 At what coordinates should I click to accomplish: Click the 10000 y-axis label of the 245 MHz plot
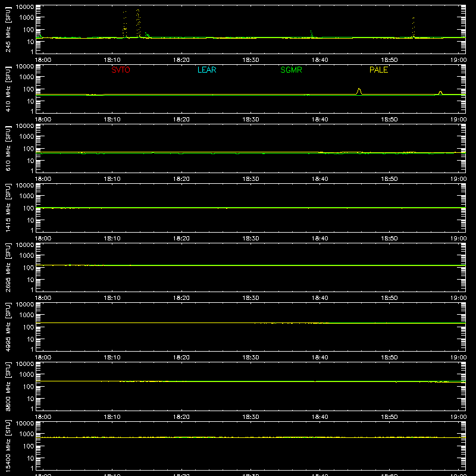tap(25, 7)
